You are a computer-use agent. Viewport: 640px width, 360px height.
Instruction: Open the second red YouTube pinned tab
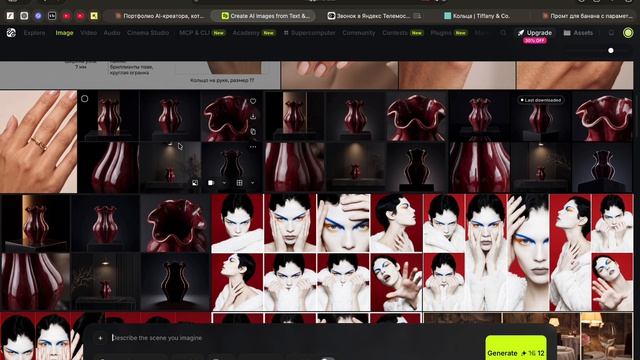(x=80, y=16)
